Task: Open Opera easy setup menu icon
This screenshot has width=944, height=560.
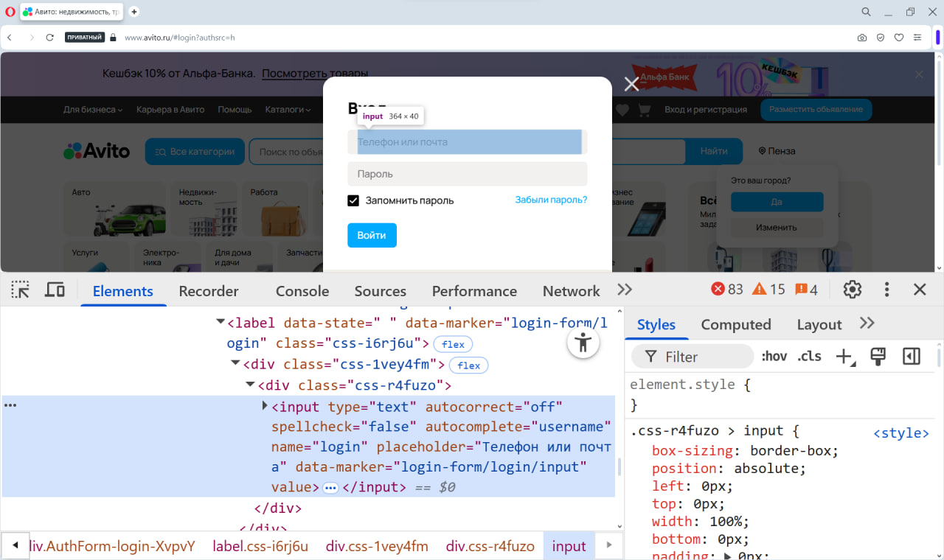Action: [917, 38]
